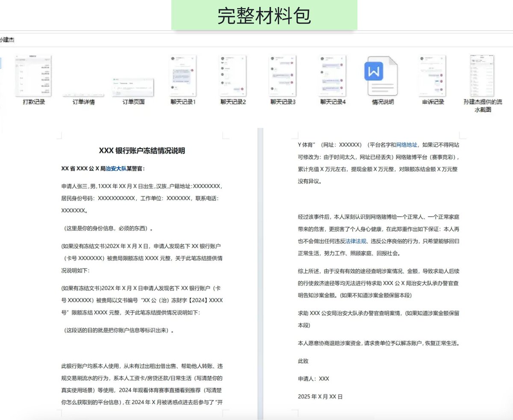This screenshot has height=420, width=513.
Task: Click the 法律法规 hyperlink in the pledge paragraph
Action: click(x=356, y=241)
